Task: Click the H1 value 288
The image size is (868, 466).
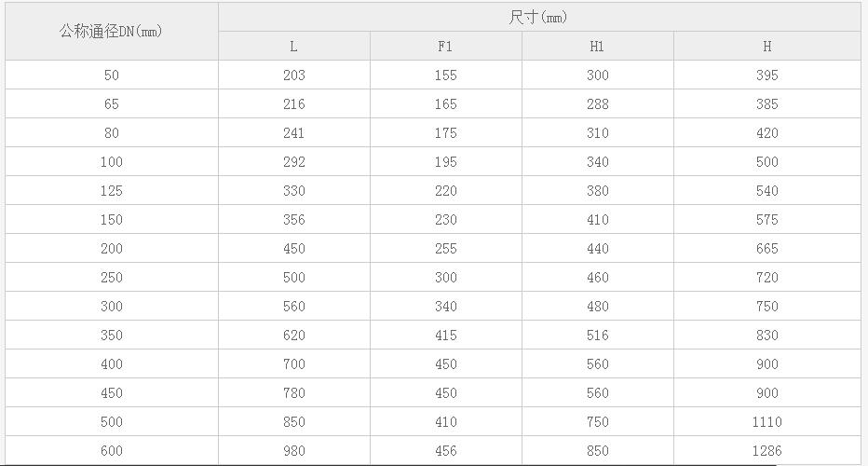Action: pos(597,104)
